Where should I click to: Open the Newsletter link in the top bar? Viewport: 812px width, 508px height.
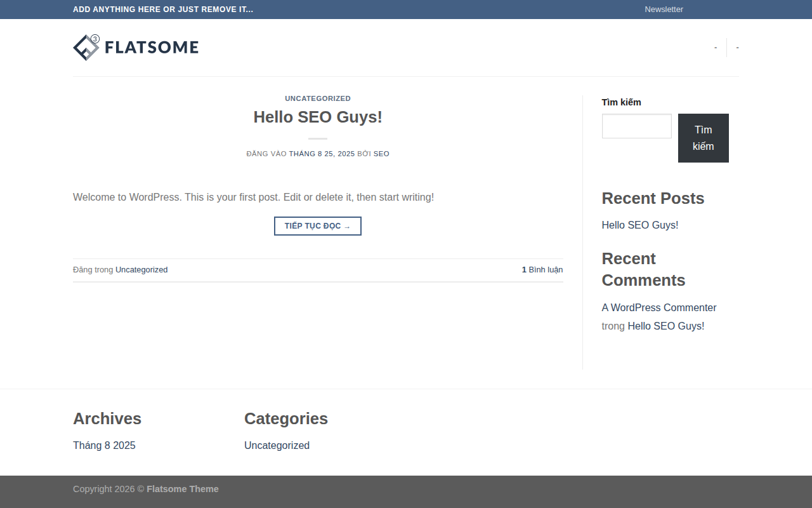664,10
